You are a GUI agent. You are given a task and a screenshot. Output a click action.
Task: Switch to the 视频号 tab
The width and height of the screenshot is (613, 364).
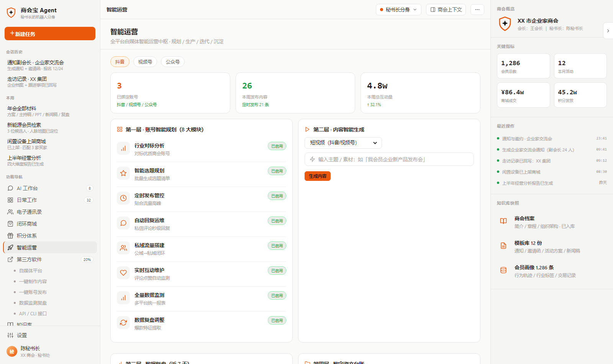[x=145, y=62]
